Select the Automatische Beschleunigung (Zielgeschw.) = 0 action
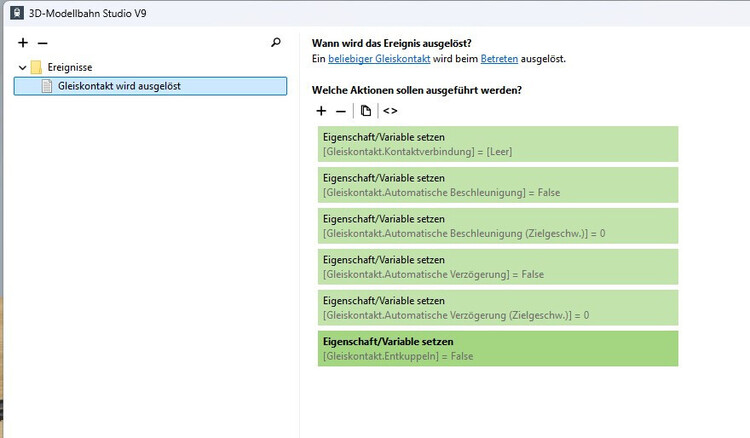The height and width of the screenshot is (438, 750). coord(498,226)
